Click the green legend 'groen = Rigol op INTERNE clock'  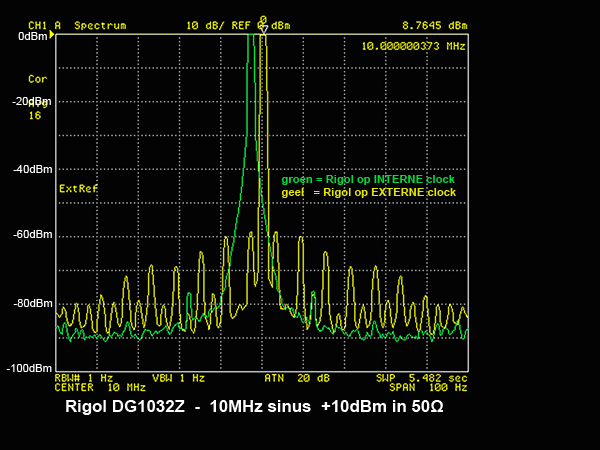click(368, 179)
